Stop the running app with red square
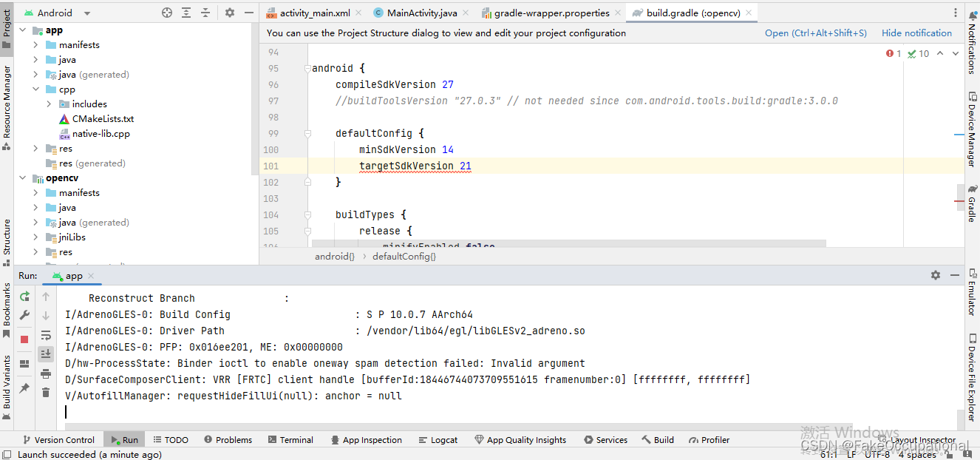Viewport: 980px width, 460px height. click(x=24, y=339)
